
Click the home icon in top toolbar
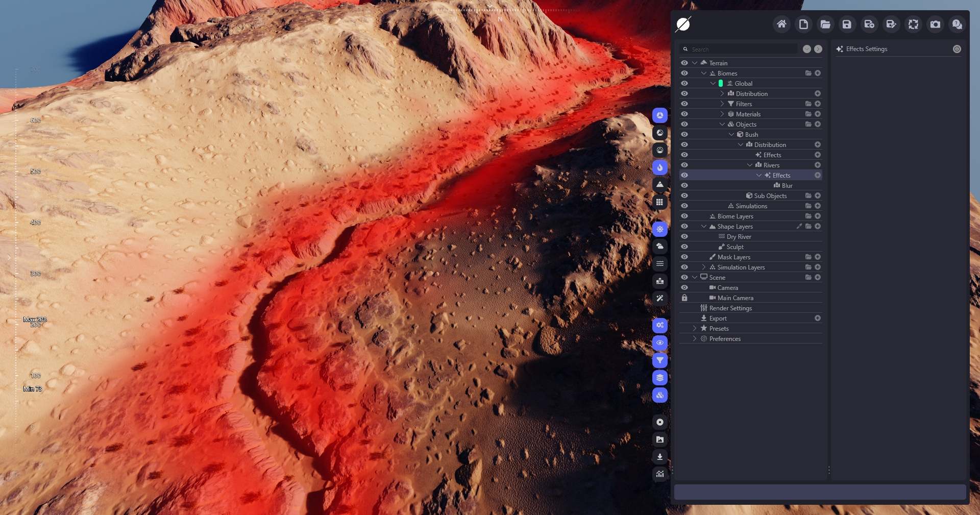point(781,24)
